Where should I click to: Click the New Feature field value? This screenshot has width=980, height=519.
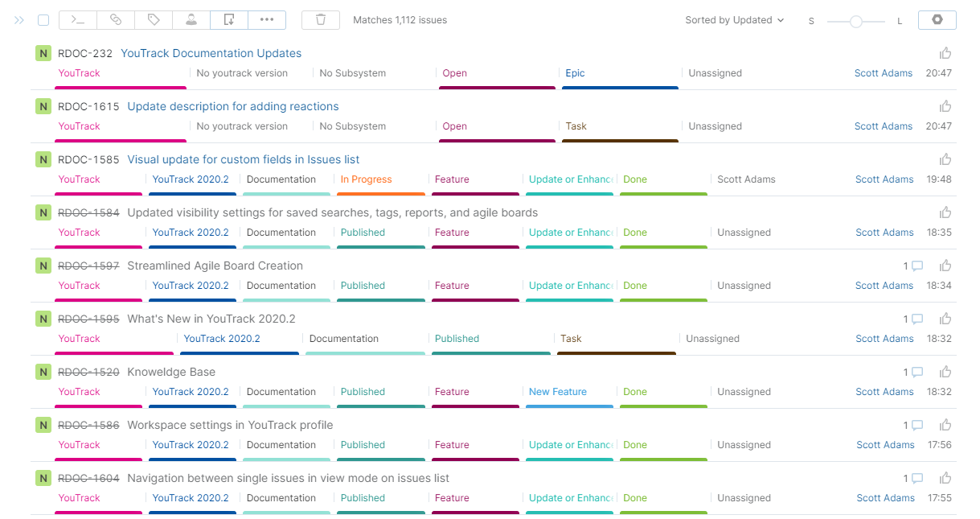point(557,392)
